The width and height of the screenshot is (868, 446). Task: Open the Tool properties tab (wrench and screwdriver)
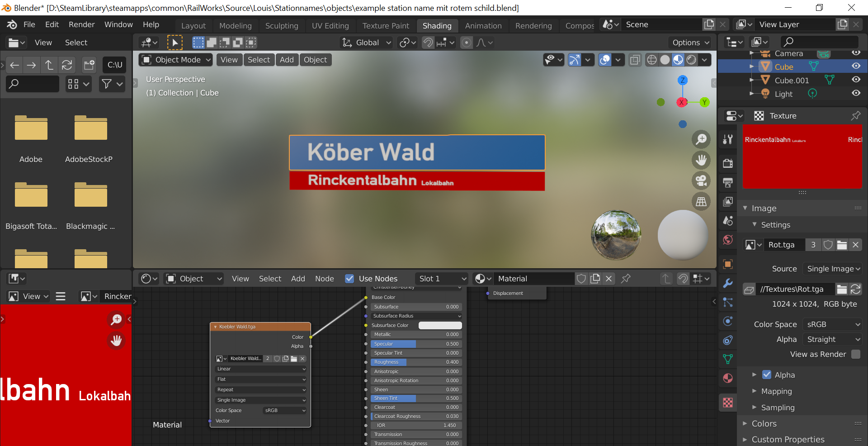[728, 139]
